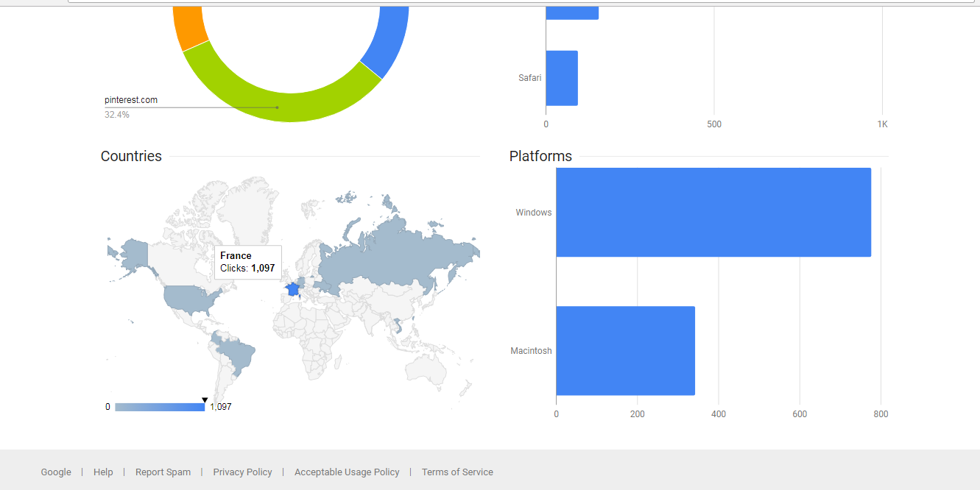
Task: Click the 800 axis tick label
Action: [881, 414]
